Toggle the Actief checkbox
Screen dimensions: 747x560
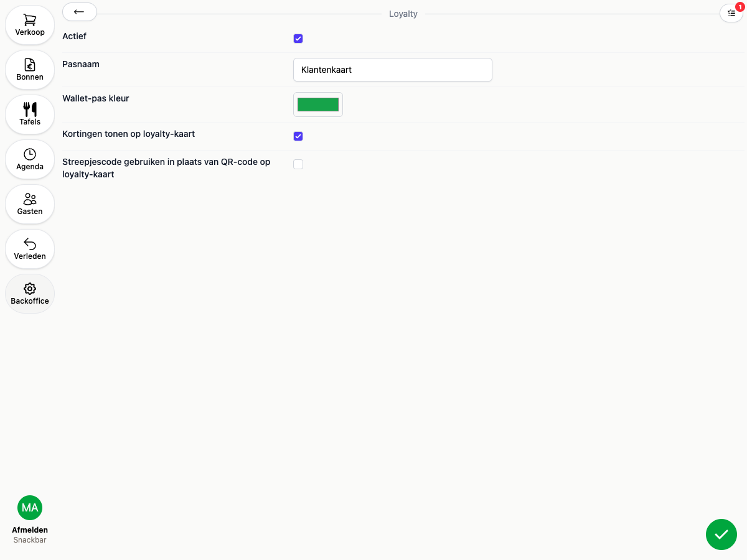[298, 39]
